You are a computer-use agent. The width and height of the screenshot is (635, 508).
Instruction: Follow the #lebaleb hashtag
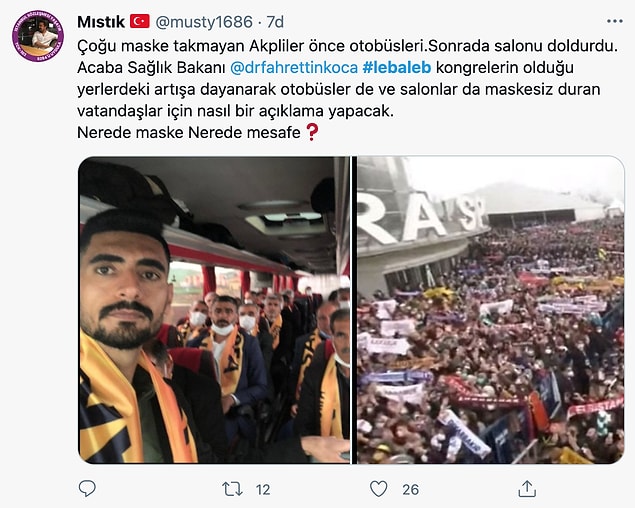tap(397, 67)
